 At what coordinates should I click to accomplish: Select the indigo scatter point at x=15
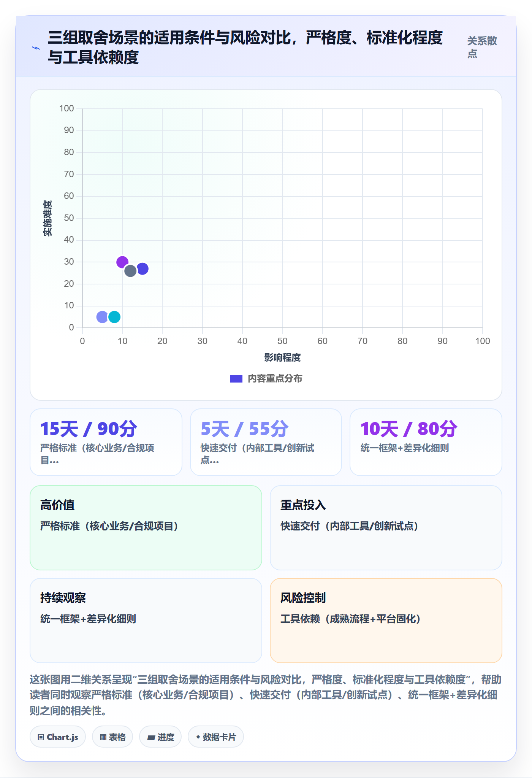point(142,269)
